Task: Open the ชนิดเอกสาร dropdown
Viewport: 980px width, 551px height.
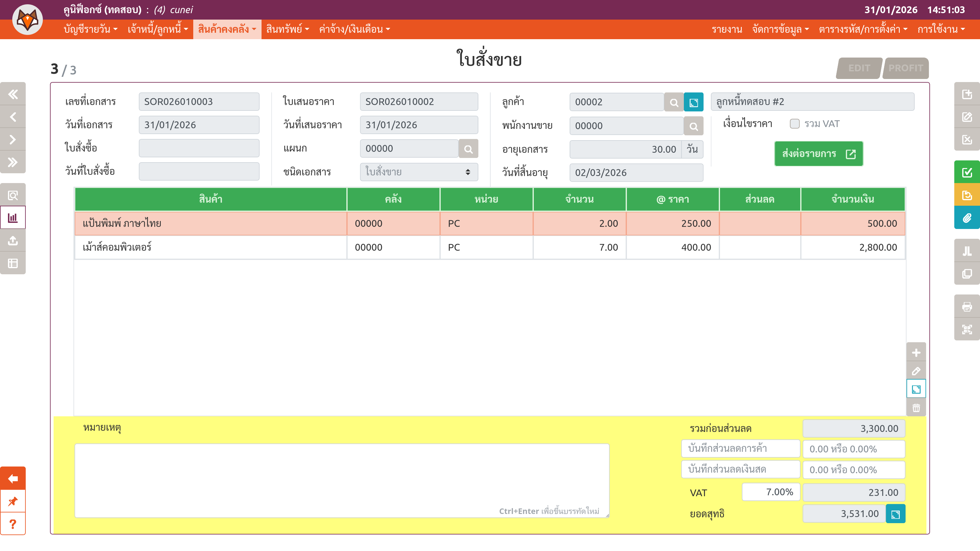Action: click(x=419, y=172)
